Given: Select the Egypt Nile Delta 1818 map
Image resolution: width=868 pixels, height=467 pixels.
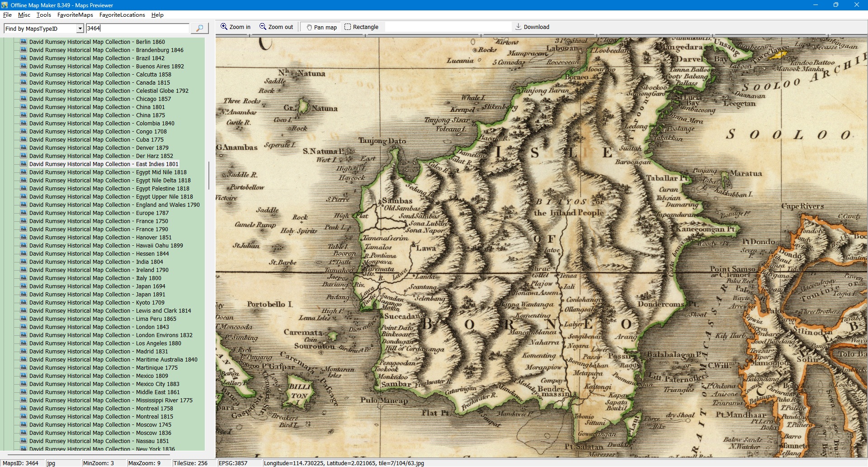Looking at the screenshot, I should [x=110, y=181].
